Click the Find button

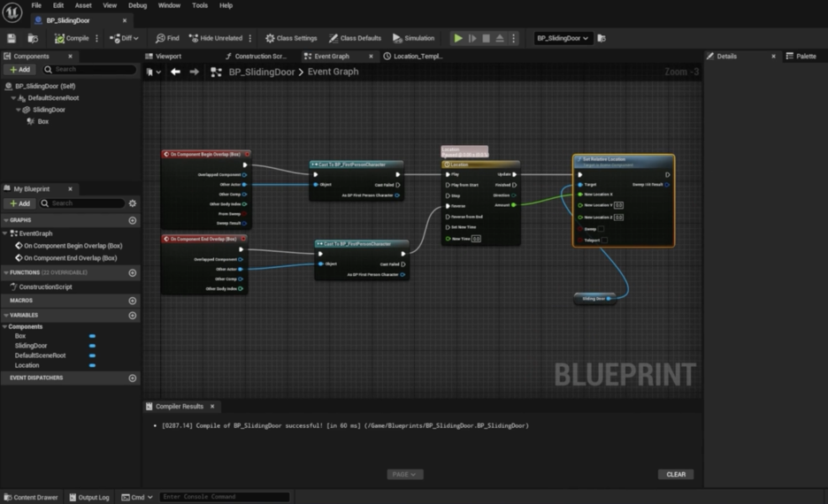coord(167,38)
